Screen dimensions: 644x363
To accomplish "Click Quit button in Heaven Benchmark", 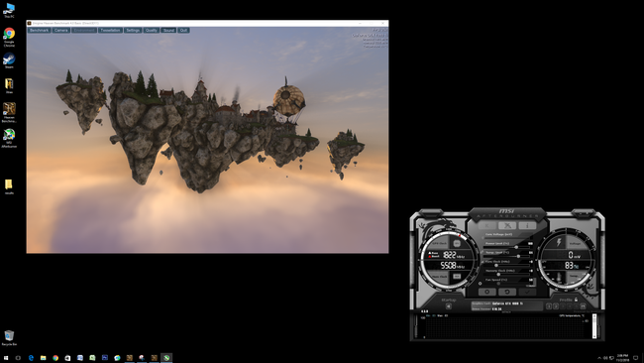I will click(x=183, y=30).
